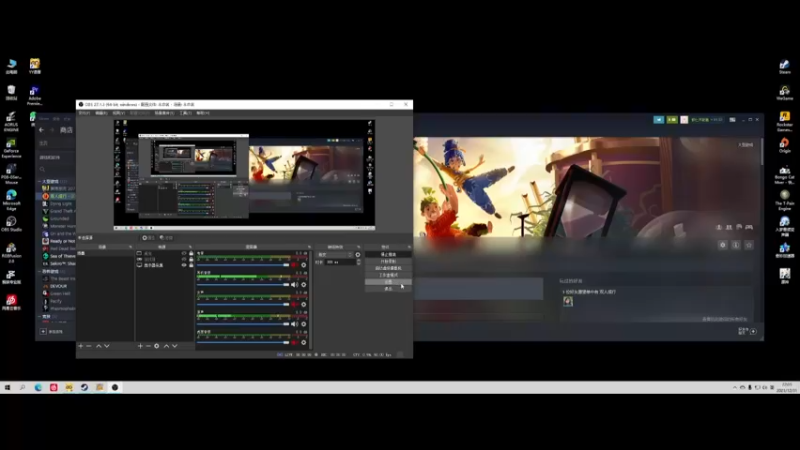Click the 停止推流 button in OBS controls
This screenshot has width=800, height=450.
(388, 255)
